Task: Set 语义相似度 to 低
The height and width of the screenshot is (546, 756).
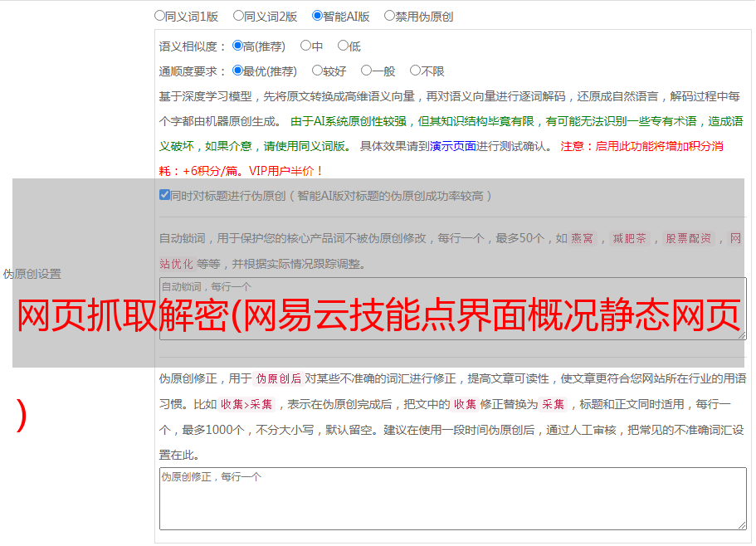Action: (x=343, y=46)
